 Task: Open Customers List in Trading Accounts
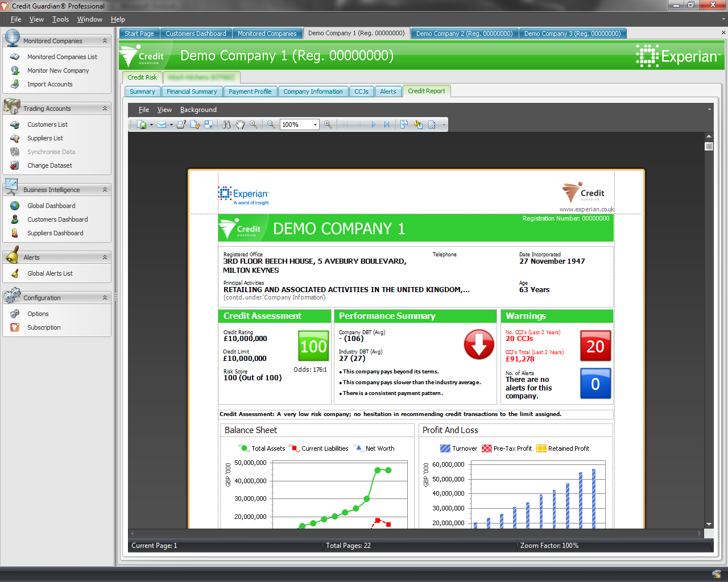point(47,124)
